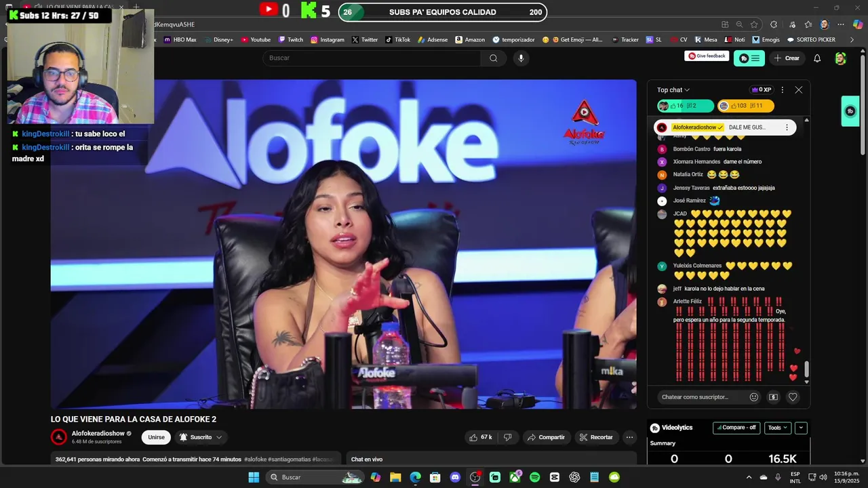This screenshot has height=488, width=868.
Task: Click the green 16 likes poll chip
Action: [685, 106]
